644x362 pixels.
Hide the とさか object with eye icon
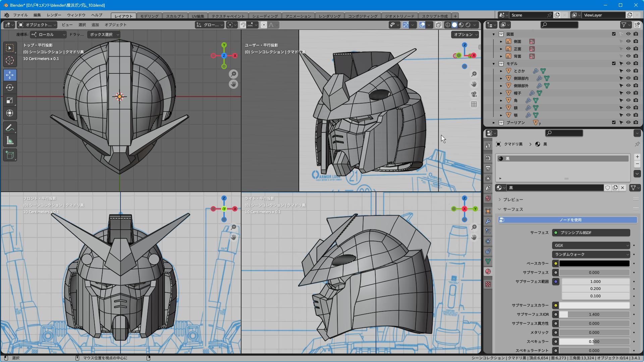click(628, 71)
